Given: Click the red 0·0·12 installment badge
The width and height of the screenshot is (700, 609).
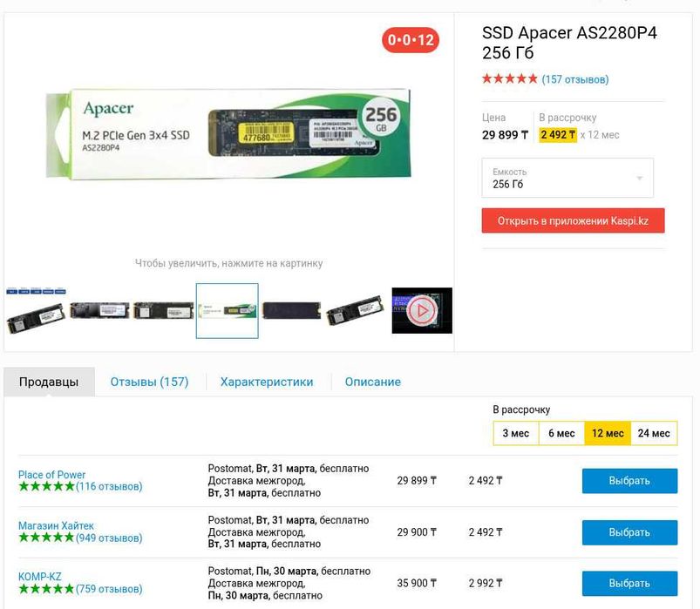Looking at the screenshot, I should pos(411,40).
